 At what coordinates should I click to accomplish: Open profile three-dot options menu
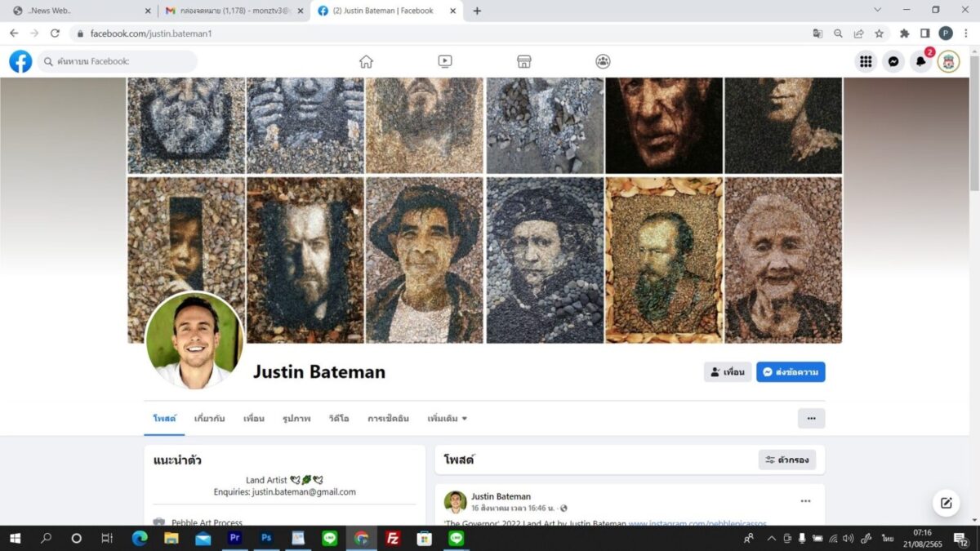click(x=811, y=418)
